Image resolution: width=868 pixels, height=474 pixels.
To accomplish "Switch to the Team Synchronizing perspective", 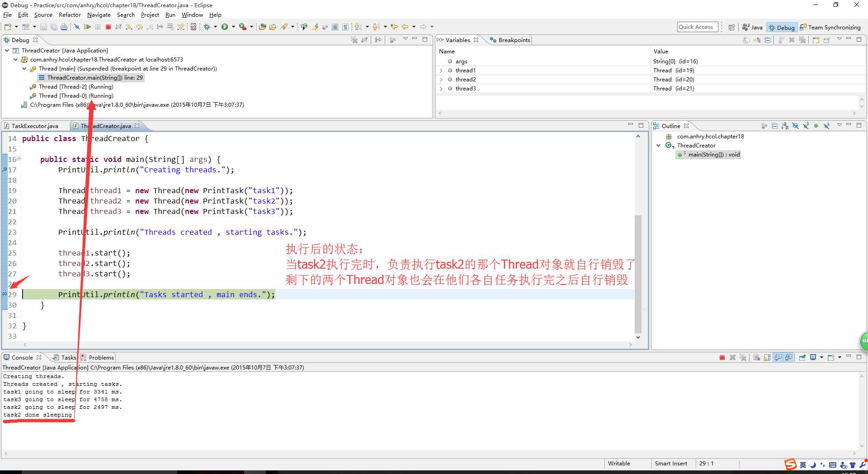I will [x=830, y=28].
